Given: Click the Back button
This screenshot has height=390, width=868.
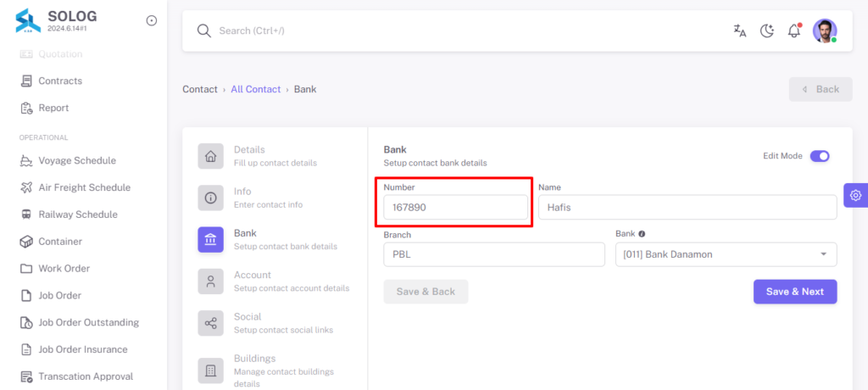Looking at the screenshot, I should pyautogui.click(x=821, y=89).
